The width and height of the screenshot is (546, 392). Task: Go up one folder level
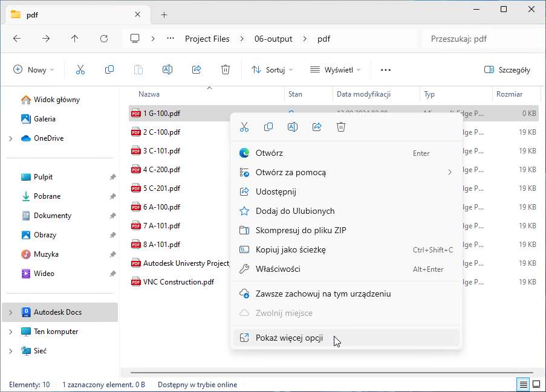74,39
